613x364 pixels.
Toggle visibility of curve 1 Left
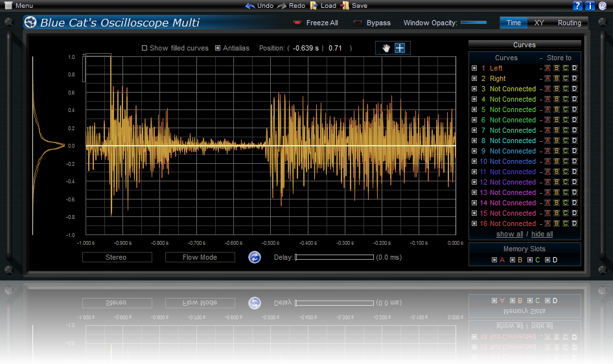[474, 68]
